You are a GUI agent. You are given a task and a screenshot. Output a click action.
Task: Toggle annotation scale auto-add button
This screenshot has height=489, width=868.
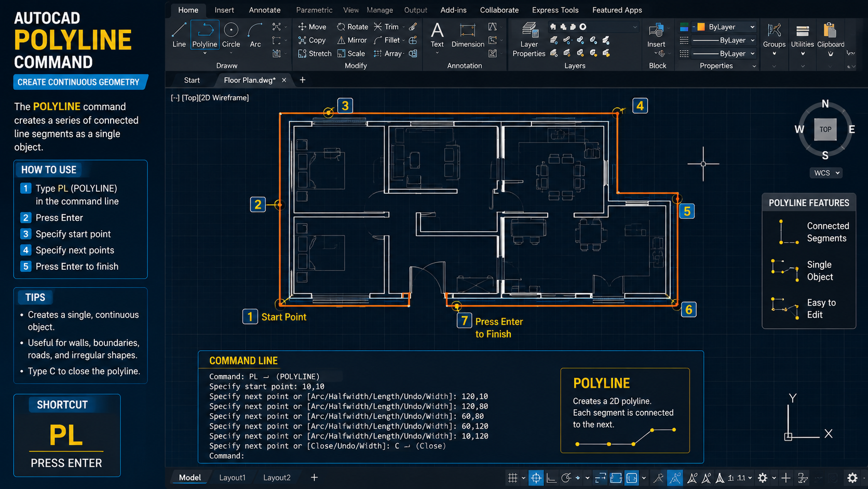(x=692, y=478)
